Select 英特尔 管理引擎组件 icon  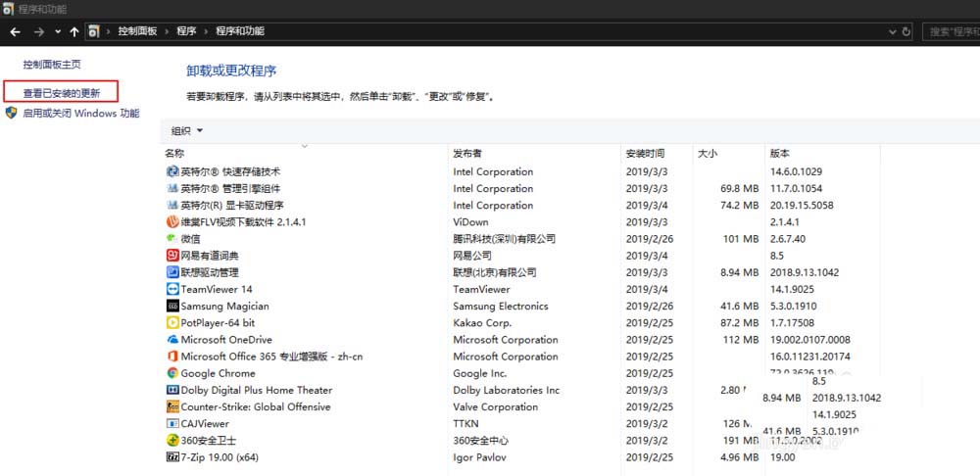point(172,189)
